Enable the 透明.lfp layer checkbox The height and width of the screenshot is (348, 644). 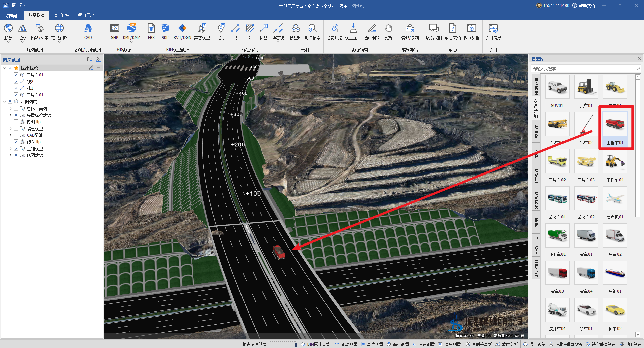[16, 122]
